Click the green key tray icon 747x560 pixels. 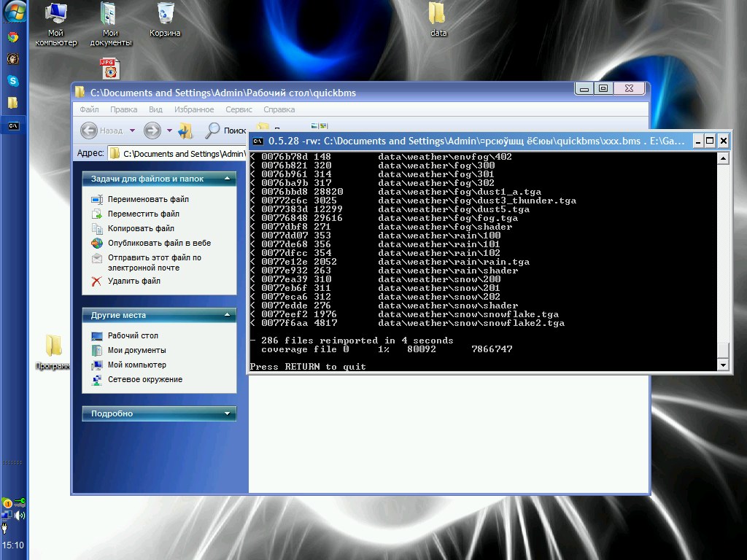(20, 502)
